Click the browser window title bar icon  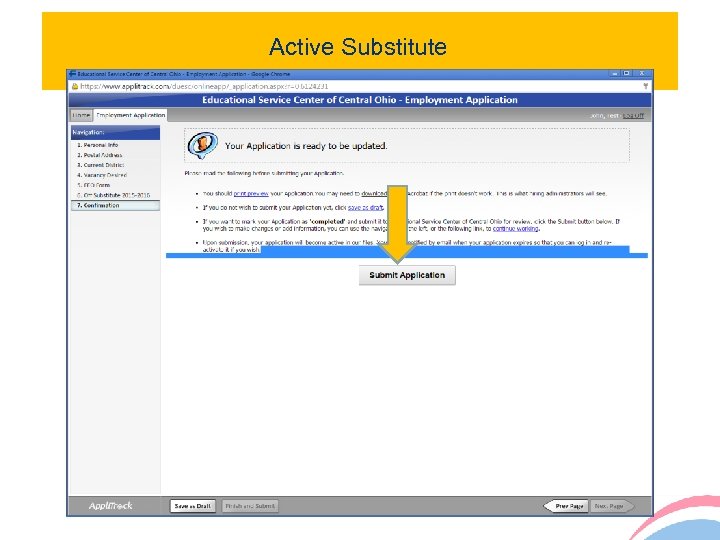72,73
